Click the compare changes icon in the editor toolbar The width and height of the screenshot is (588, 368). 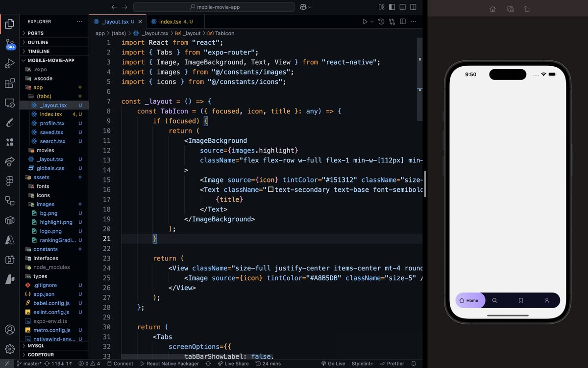click(392, 22)
